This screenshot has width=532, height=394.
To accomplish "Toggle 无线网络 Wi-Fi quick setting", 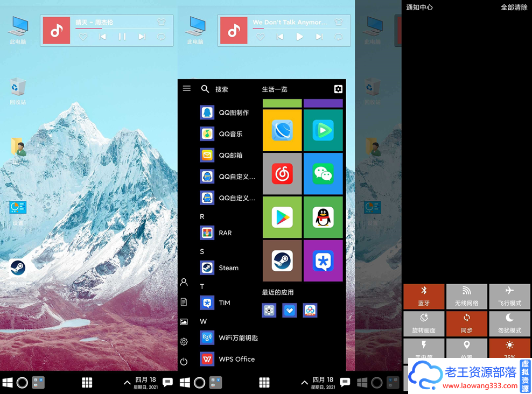I will point(466,297).
